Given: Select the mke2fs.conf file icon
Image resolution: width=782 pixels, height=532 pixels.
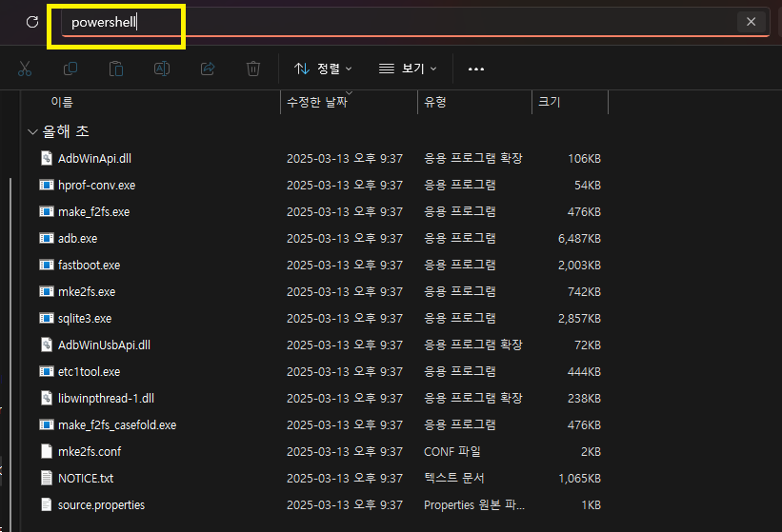Looking at the screenshot, I should coord(47,452).
